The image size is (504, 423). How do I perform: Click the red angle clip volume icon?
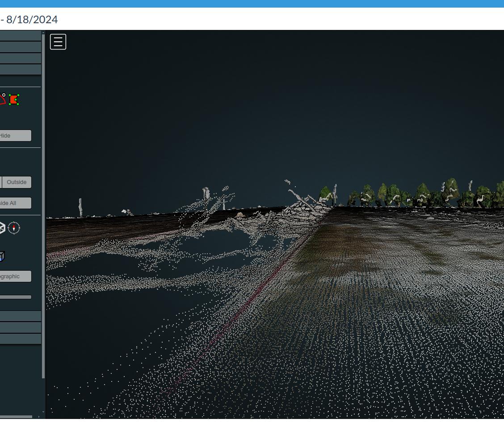(3, 99)
